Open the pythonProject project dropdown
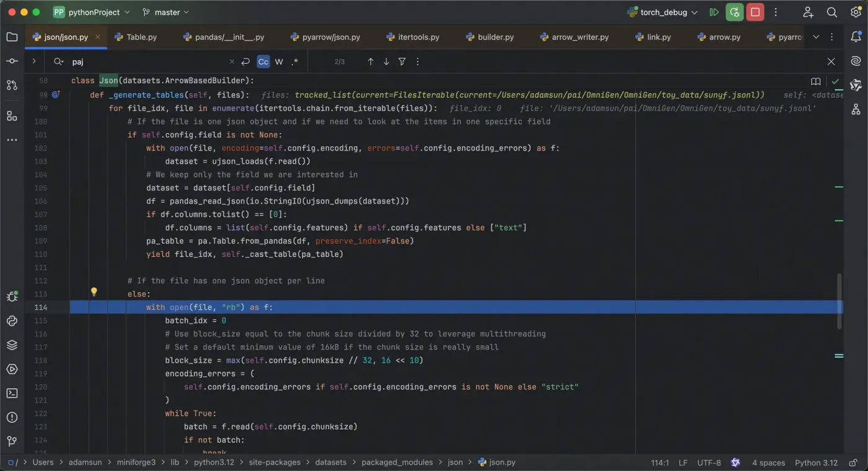Screen dimensions: 868x471 tap(91, 12)
